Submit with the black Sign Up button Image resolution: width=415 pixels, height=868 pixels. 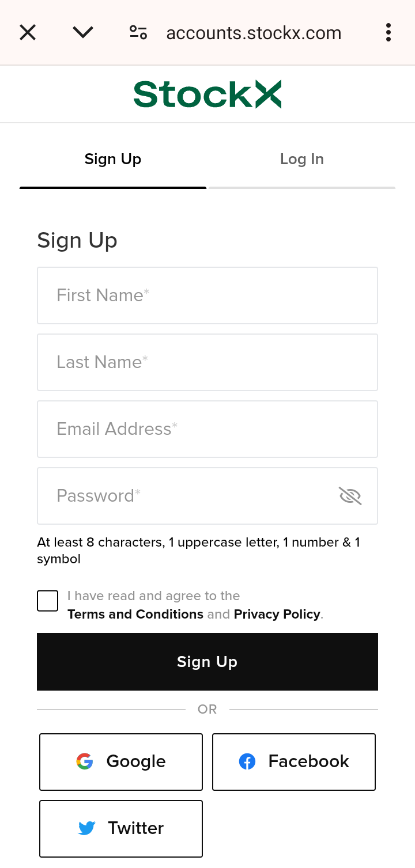click(207, 662)
